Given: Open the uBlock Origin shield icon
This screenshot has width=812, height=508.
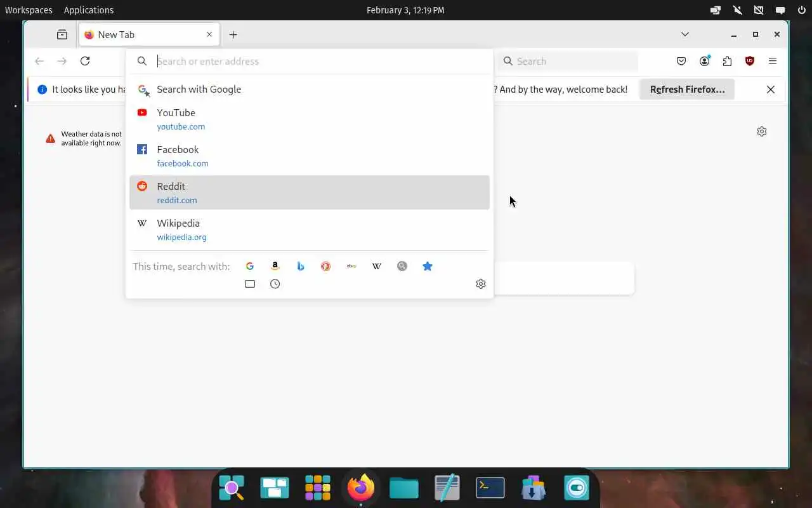Looking at the screenshot, I should coord(750,61).
